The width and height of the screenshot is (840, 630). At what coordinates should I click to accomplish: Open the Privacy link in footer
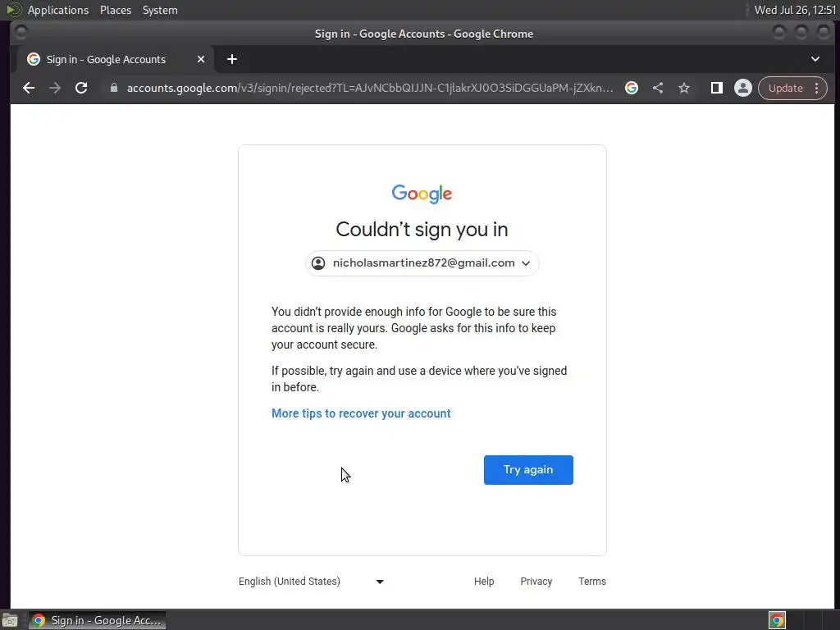point(536,582)
